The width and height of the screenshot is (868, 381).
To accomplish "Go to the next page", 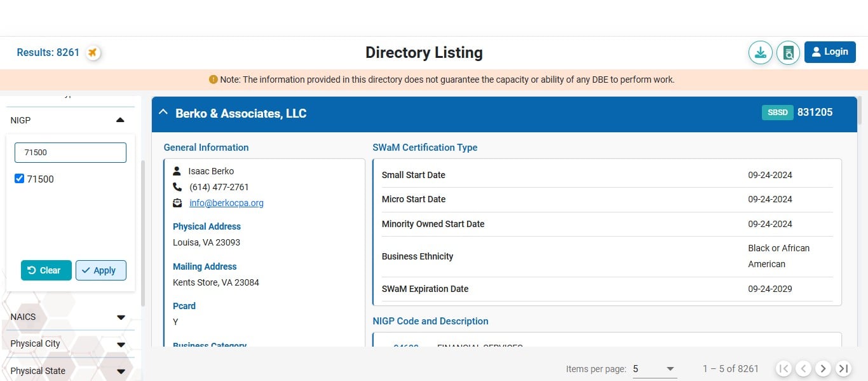I will (824, 368).
